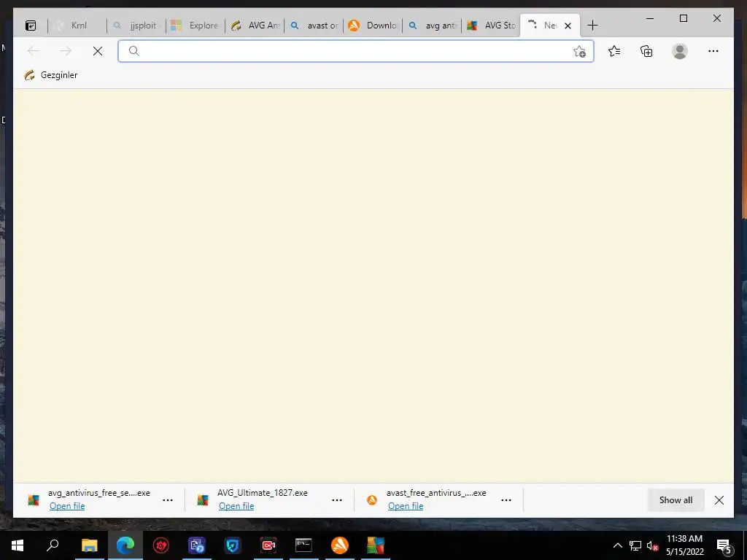Open the tab actions menu icon
This screenshot has width=747, height=560.
coord(31,26)
